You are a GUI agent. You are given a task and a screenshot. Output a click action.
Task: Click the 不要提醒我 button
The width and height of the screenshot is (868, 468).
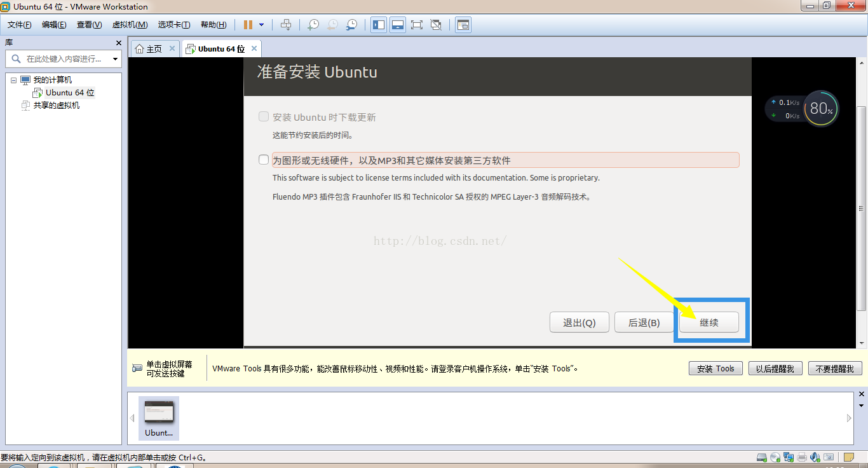(x=835, y=368)
